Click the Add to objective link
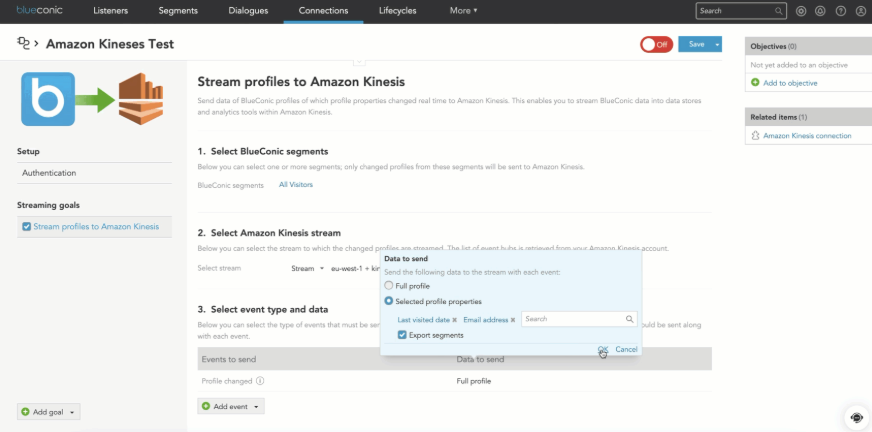The image size is (872, 432). (790, 83)
